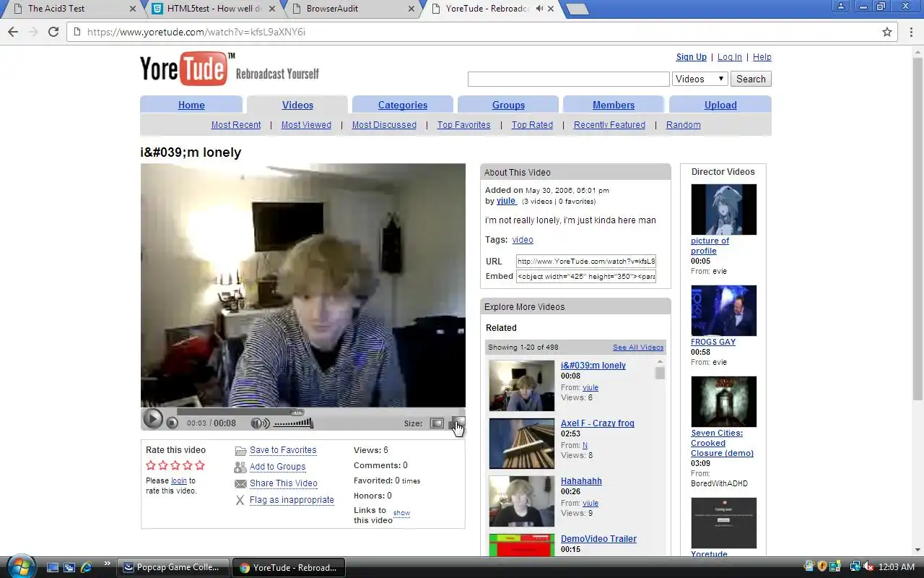Screen dimensions: 924x578
Task: Click See All Videos link
Action: point(638,348)
